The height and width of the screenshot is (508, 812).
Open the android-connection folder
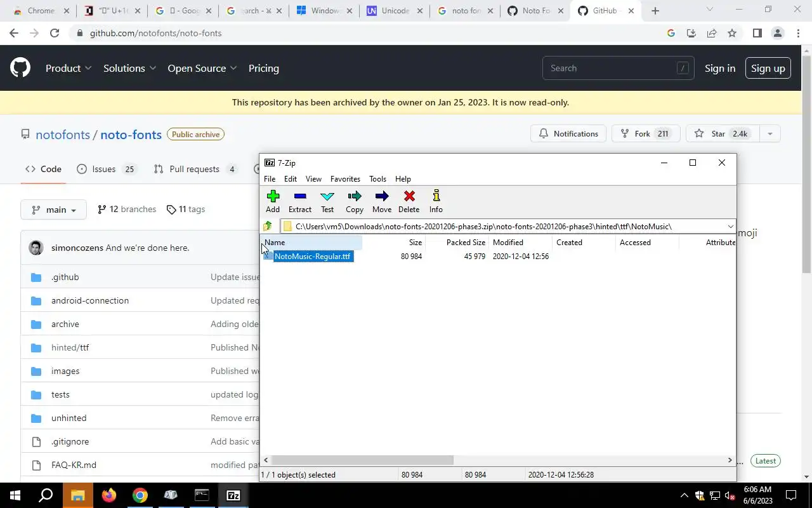tap(90, 300)
